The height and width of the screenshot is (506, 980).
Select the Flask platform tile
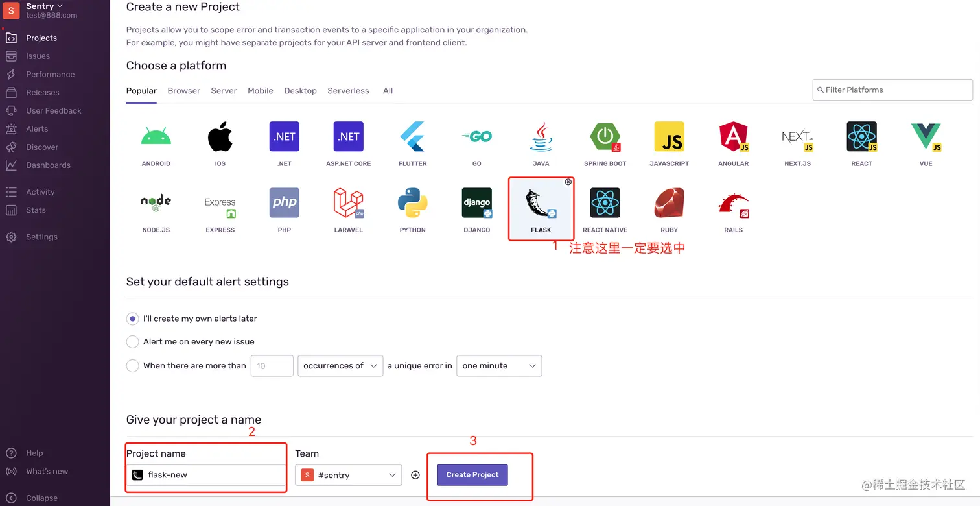tap(541, 209)
